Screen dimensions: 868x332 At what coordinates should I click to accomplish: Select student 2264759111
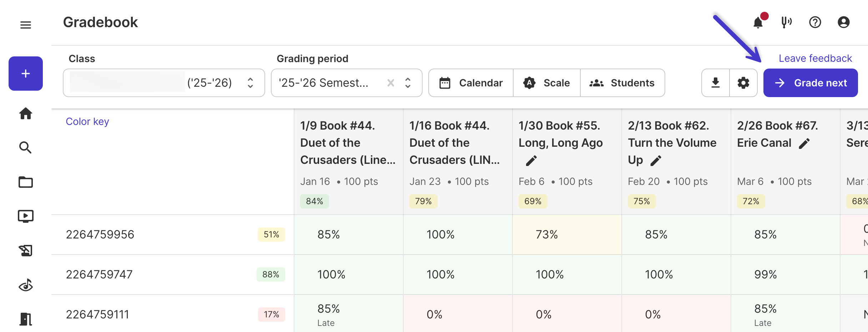click(x=97, y=315)
